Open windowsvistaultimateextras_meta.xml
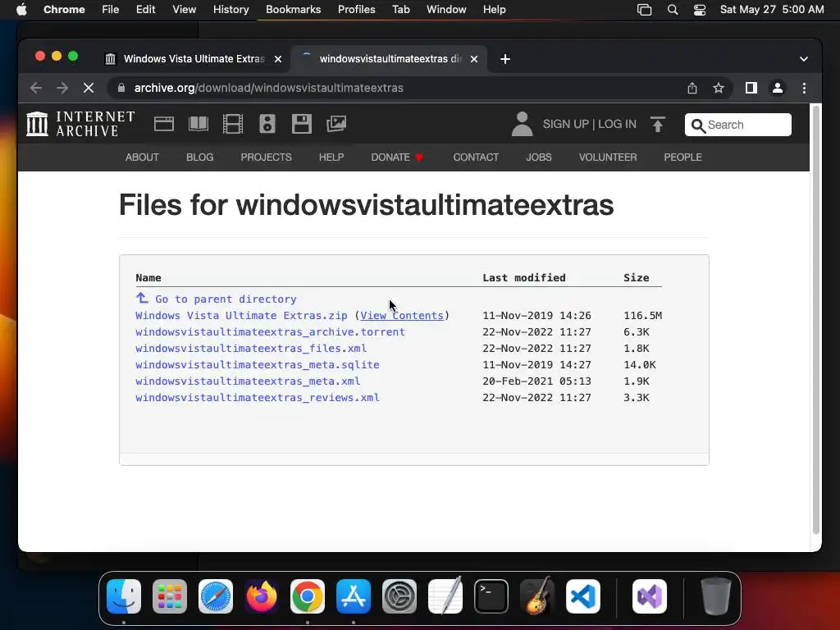This screenshot has height=630, width=840. (248, 381)
